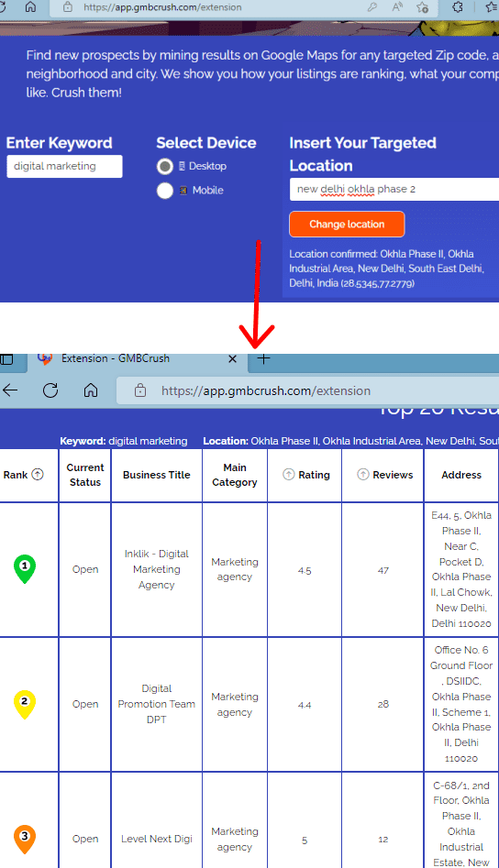
Task: Click the Open status for Inklik row
Action: tap(85, 569)
